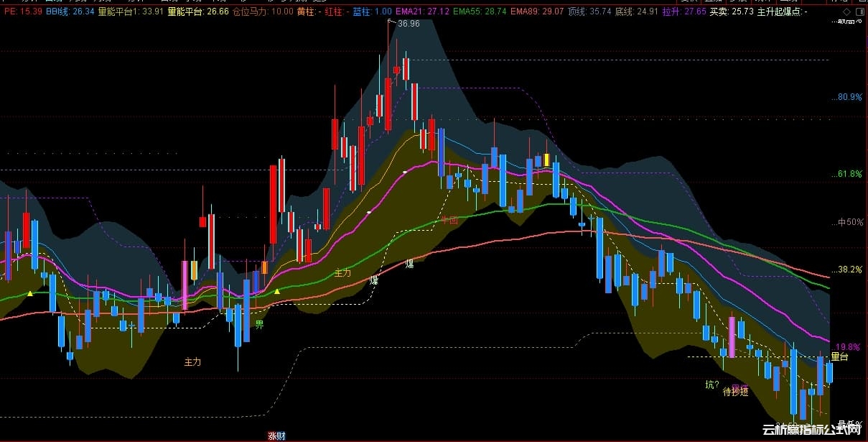This screenshot has height=442, width=868.
Task: Click the 量能平台: 26.66 readout
Action: (x=198, y=12)
